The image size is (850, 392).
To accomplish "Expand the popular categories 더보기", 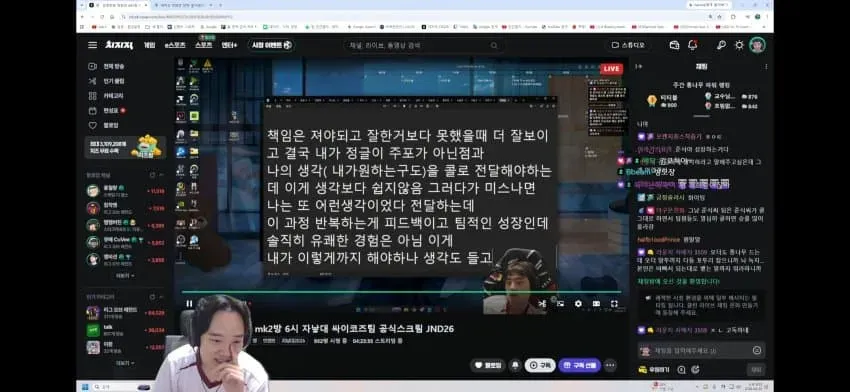I will point(125,363).
